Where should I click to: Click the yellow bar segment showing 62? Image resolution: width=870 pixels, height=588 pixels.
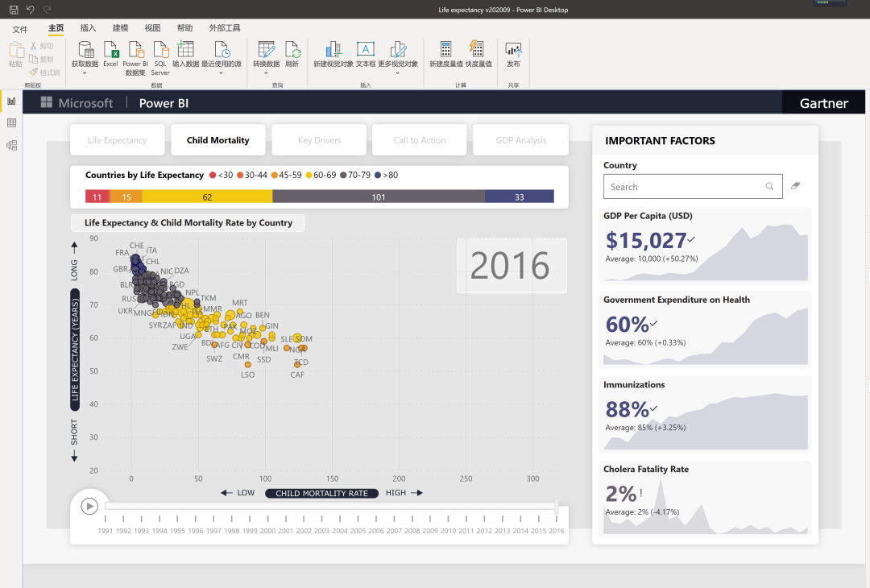pyautogui.click(x=207, y=197)
